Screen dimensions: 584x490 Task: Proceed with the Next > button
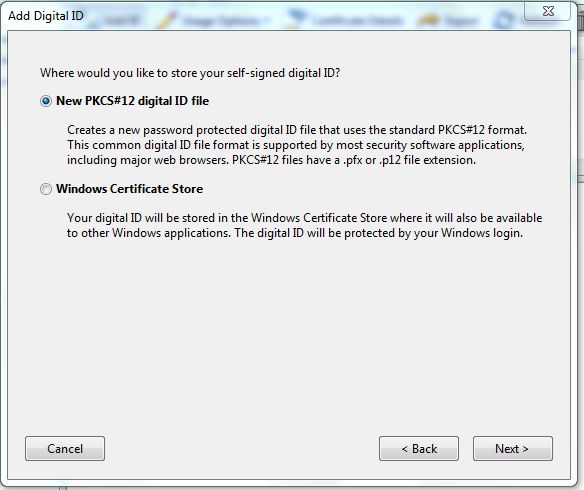click(513, 449)
